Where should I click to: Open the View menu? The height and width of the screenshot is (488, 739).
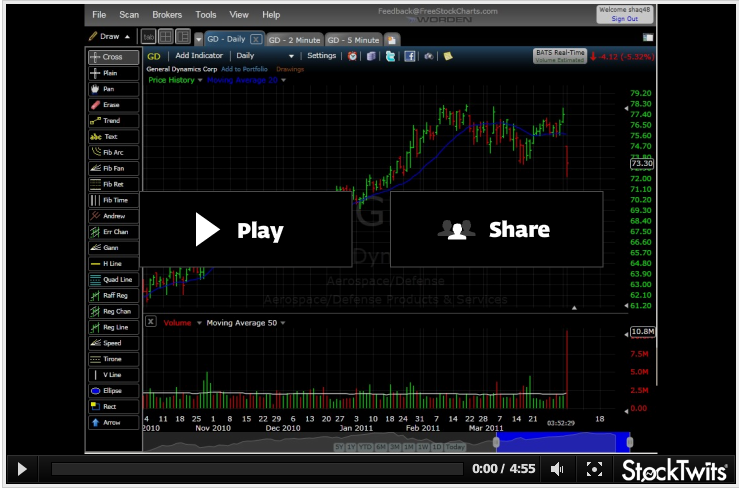(239, 15)
